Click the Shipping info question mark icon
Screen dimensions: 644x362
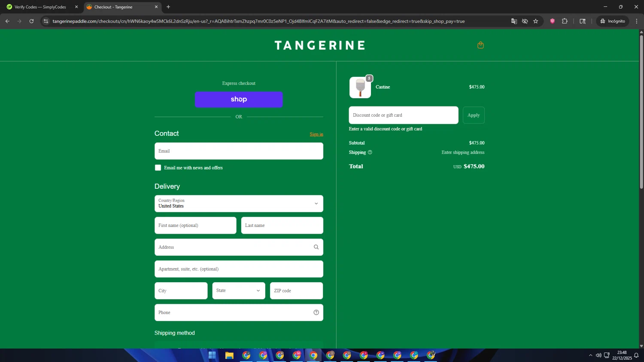tap(370, 152)
